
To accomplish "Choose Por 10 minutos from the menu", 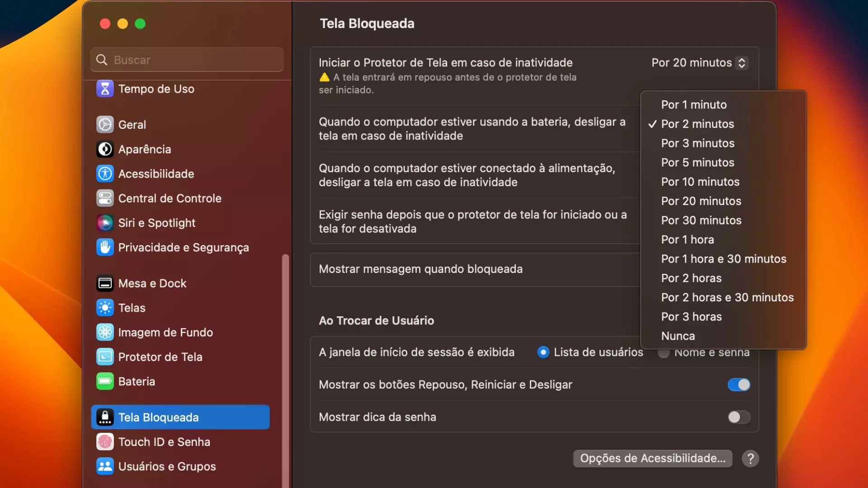I will pyautogui.click(x=700, y=182).
